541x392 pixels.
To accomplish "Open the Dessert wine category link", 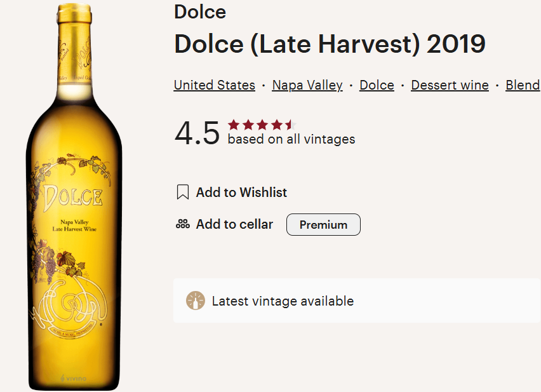I will coord(450,85).
